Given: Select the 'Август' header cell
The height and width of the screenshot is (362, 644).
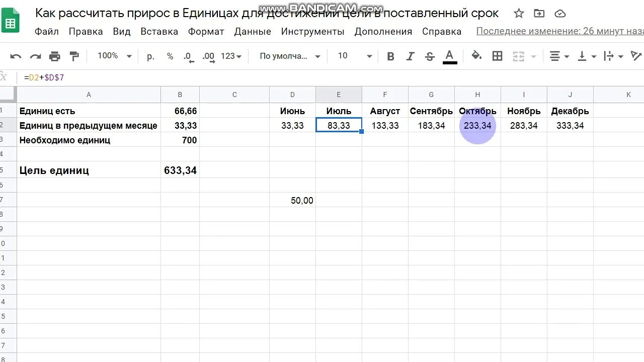Looking at the screenshot, I should [385, 111].
